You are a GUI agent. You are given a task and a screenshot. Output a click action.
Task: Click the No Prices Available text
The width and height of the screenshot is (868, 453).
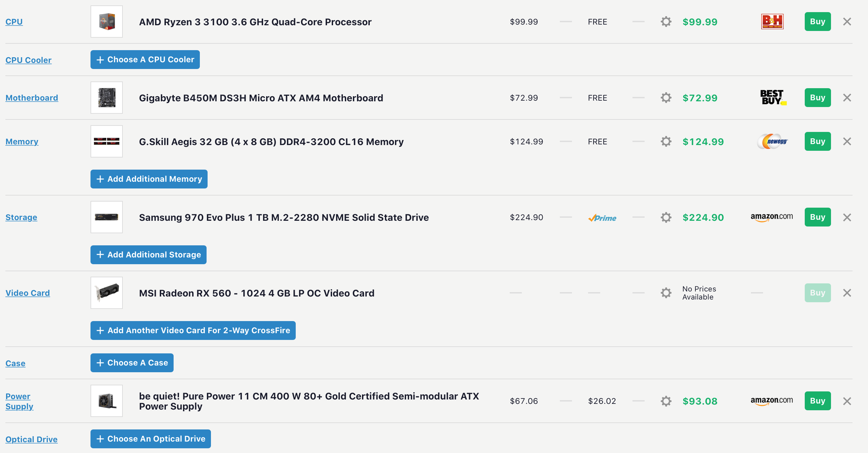(x=699, y=293)
